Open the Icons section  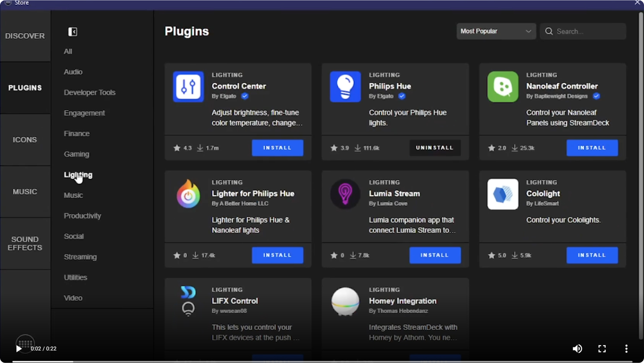coord(25,140)
